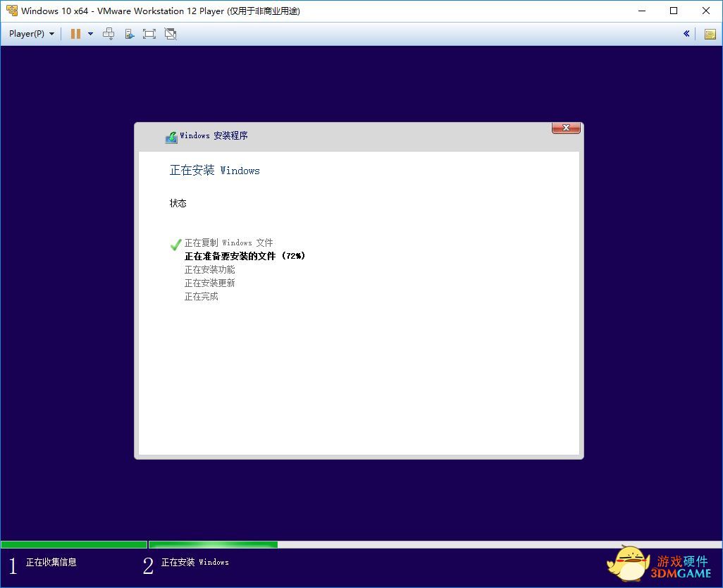The width and height of the screenshot is (723, 588).
Task: Click the '正在安装 Windows' heading
Action: 215,170
